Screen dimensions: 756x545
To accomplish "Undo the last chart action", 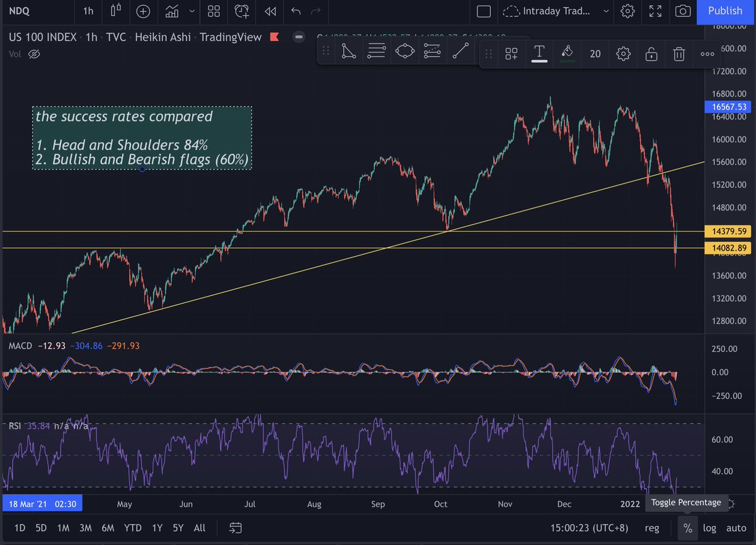I will tap(297, 11).
